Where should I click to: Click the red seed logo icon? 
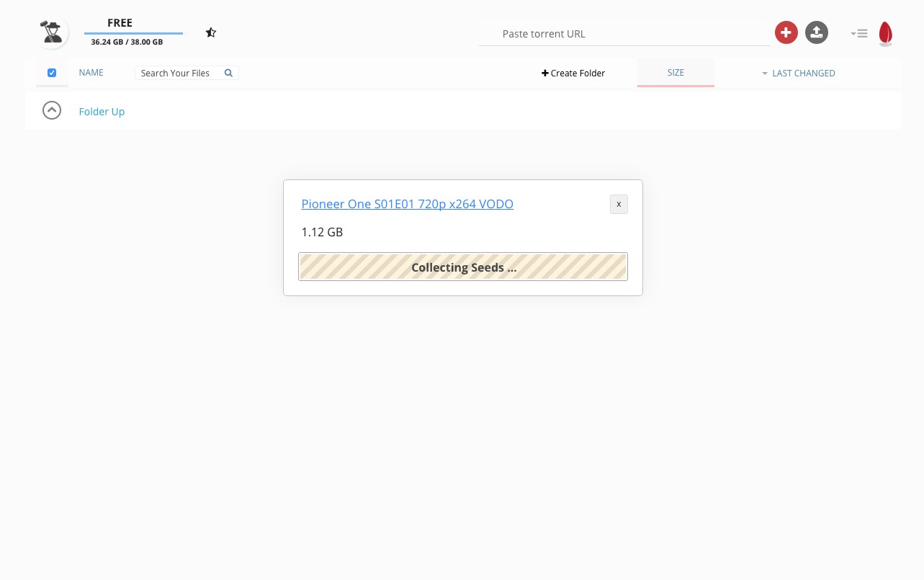coord(886,34)
